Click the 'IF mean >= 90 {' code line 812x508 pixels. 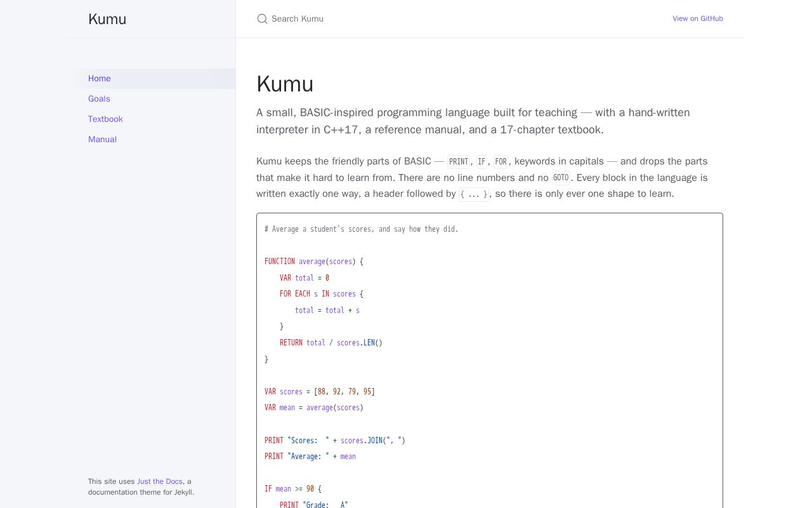(293, 489)
